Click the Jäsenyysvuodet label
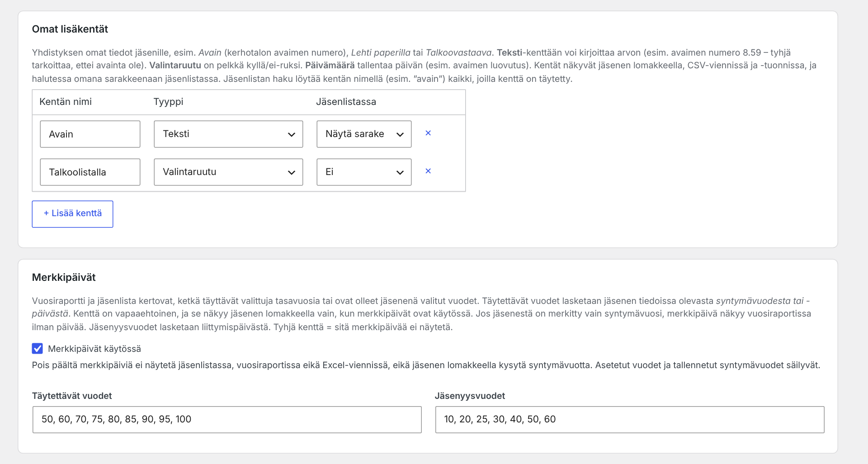Image resolution: width=868 pixels, height=464 pixels. point(470,396)
